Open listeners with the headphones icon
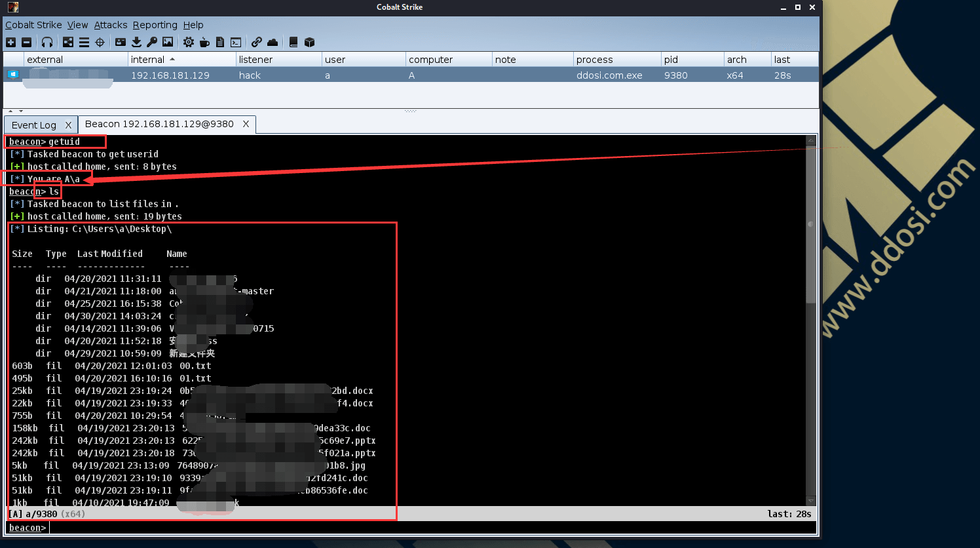 pos(47,42)
